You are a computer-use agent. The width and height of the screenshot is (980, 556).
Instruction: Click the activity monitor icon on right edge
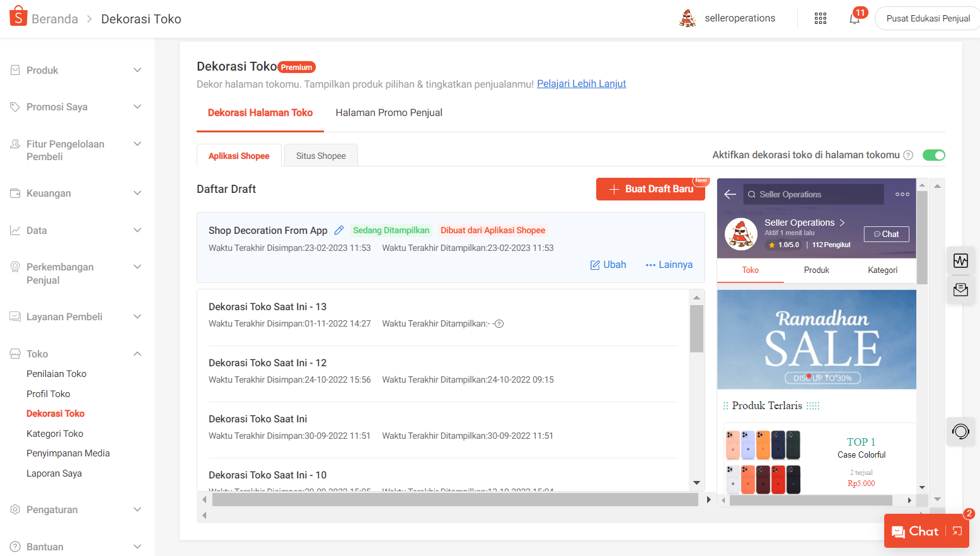click(x=960, y=261)
